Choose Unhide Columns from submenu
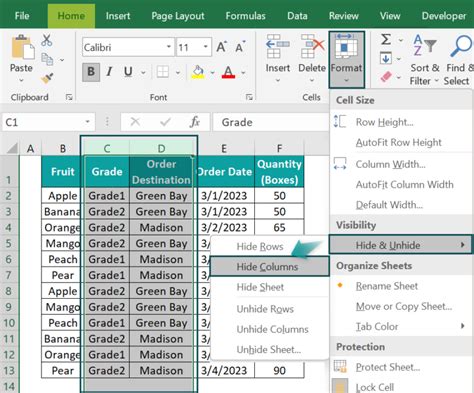474x393 pixels. [x=270, y=329]
